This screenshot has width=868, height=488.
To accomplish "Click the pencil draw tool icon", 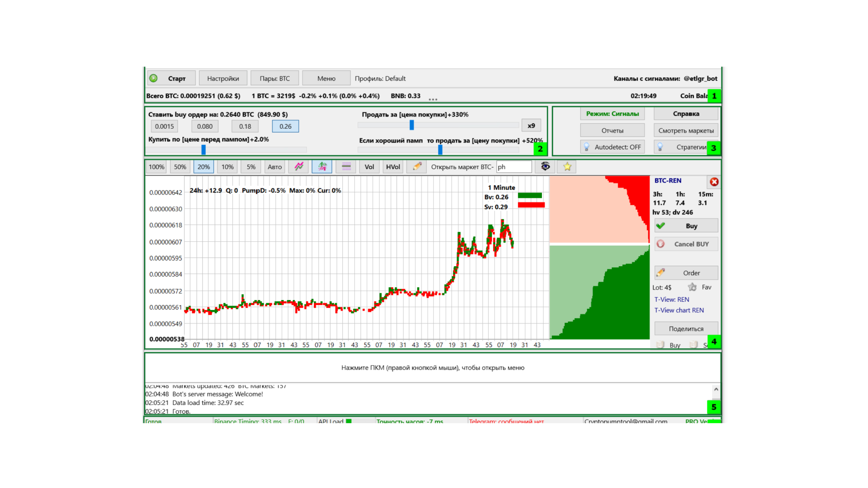I will 417,167.
